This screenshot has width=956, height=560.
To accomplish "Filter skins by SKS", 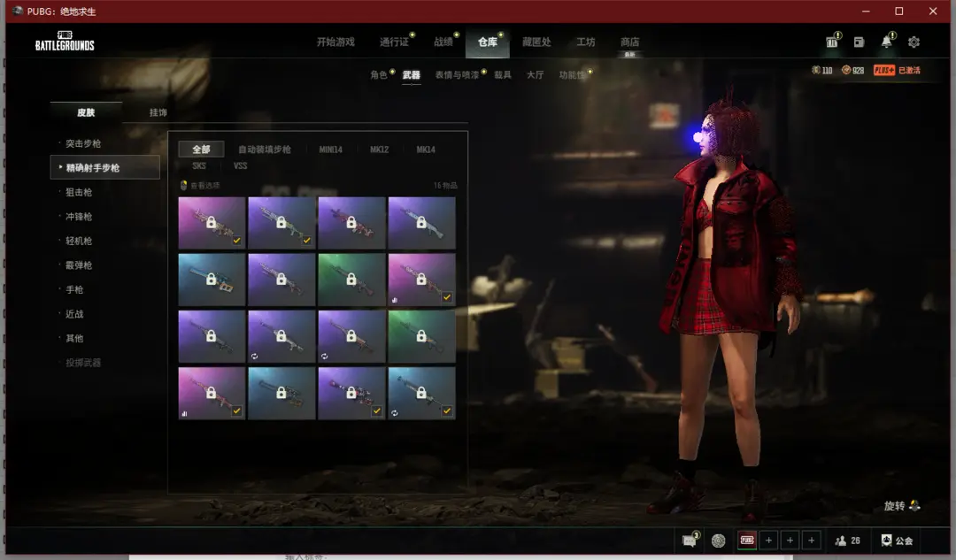I will pos(199,165).
